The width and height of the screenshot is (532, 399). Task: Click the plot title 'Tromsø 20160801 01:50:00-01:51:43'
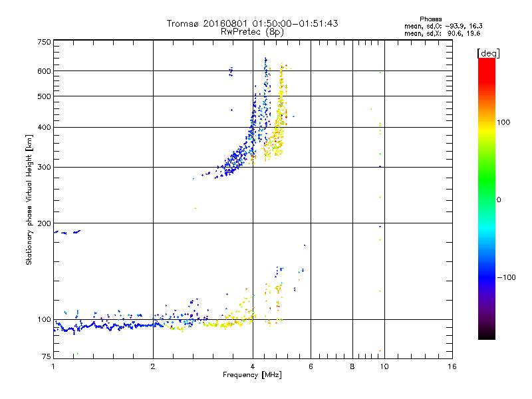click(x=252, y=23)
